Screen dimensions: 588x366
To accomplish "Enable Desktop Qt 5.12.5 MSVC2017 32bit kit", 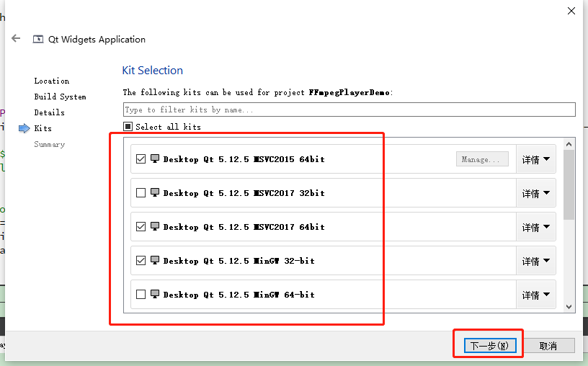I will click(x=141, y=193).
